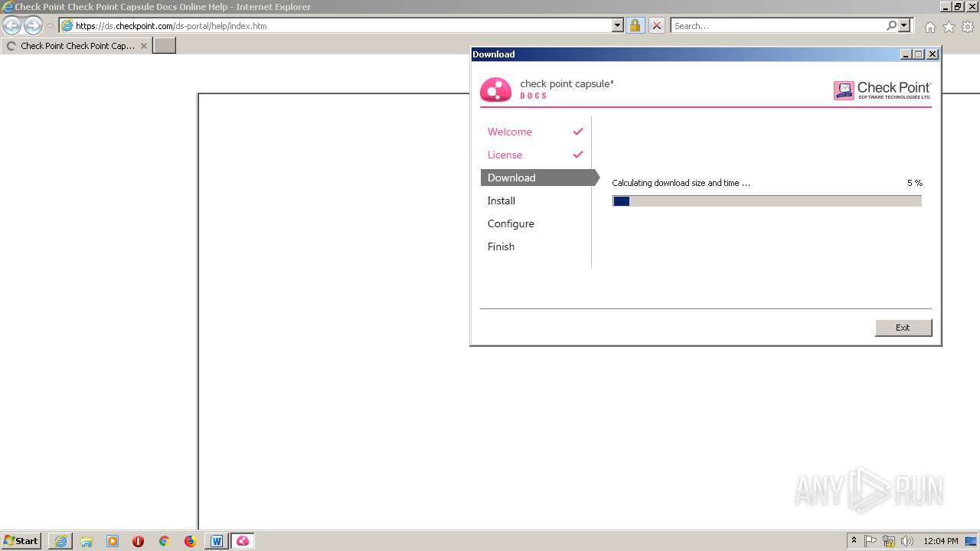Screen dimensions: 980x551
Task: Click the Action Center flag tray icon
Action: pos(871,541)
